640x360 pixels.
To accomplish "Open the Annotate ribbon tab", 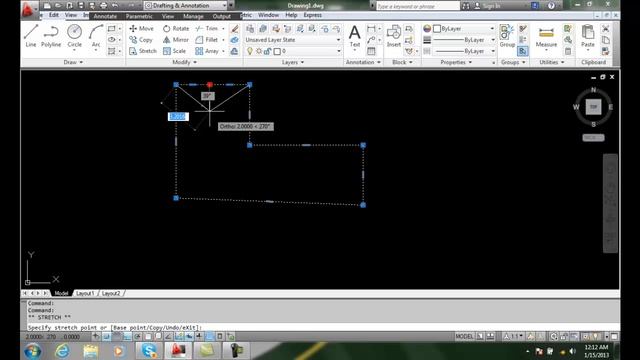I will click(x=105, y=16).
